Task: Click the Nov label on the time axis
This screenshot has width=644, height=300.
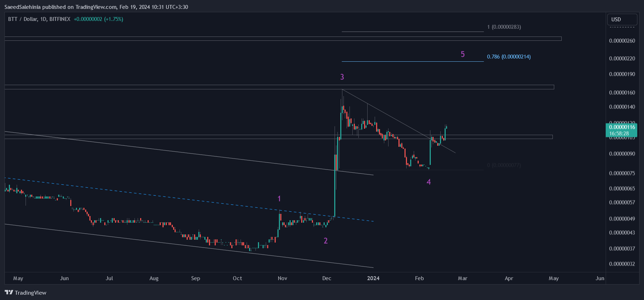Action: tap(282, 278)
